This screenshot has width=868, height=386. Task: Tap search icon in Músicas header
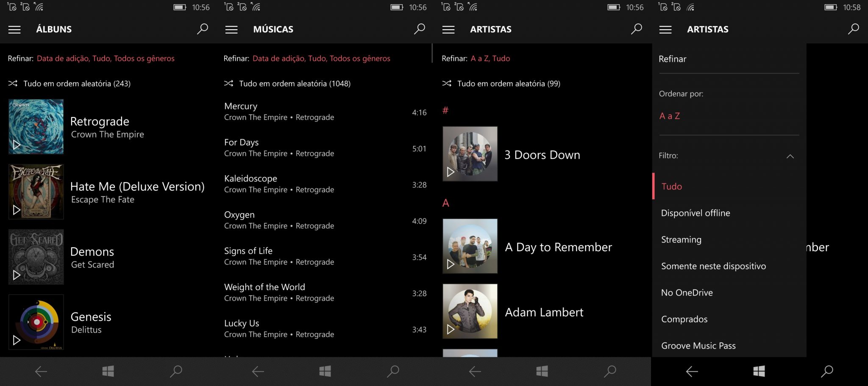pyautogui.click(x=420, y=29)
